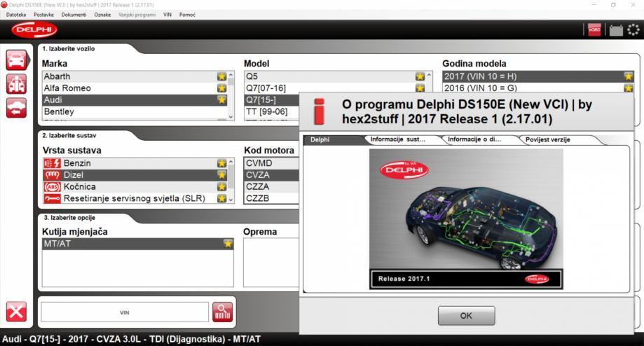Screen dimensions: 644x346
Task: Click the Delphi logo in header
Action: tap(34, 30)
